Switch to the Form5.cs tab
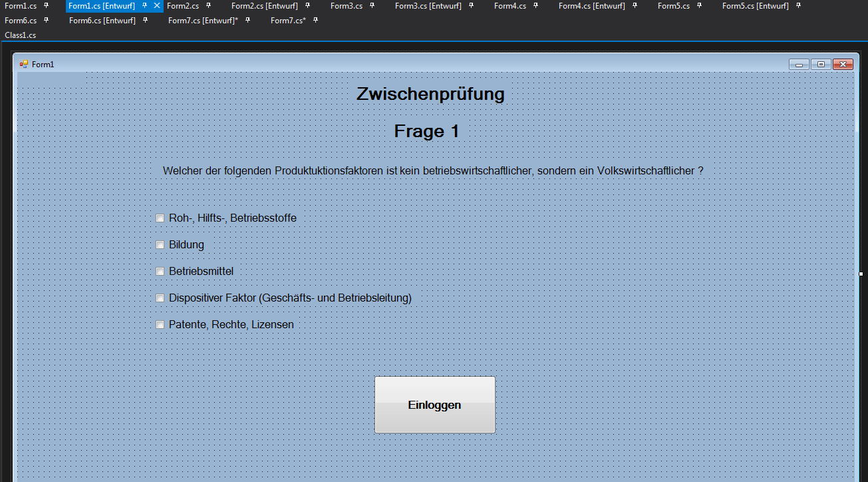Viewport: 868px width, 482px height. (674, 6)
